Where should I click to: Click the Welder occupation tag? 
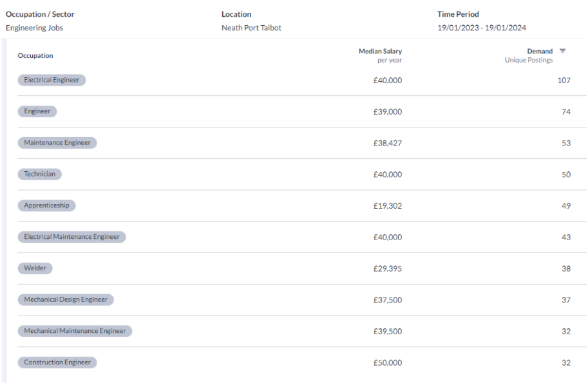[35, 268]
